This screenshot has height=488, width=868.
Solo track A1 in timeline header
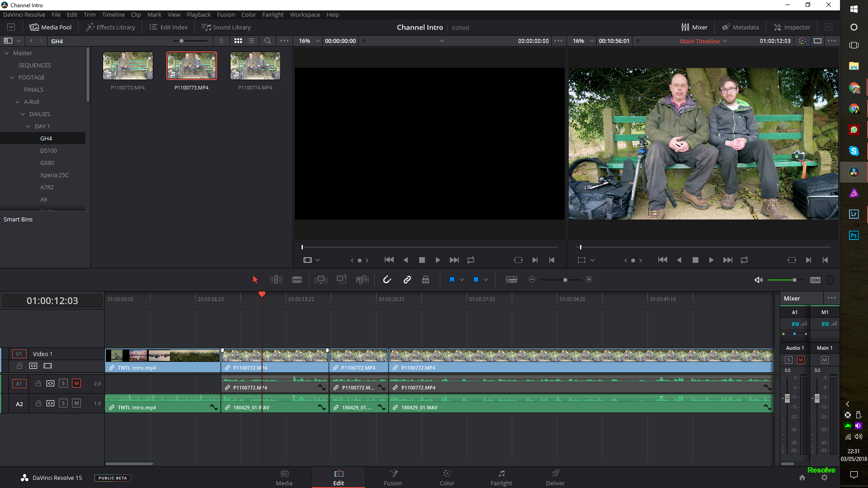point(63,383)
